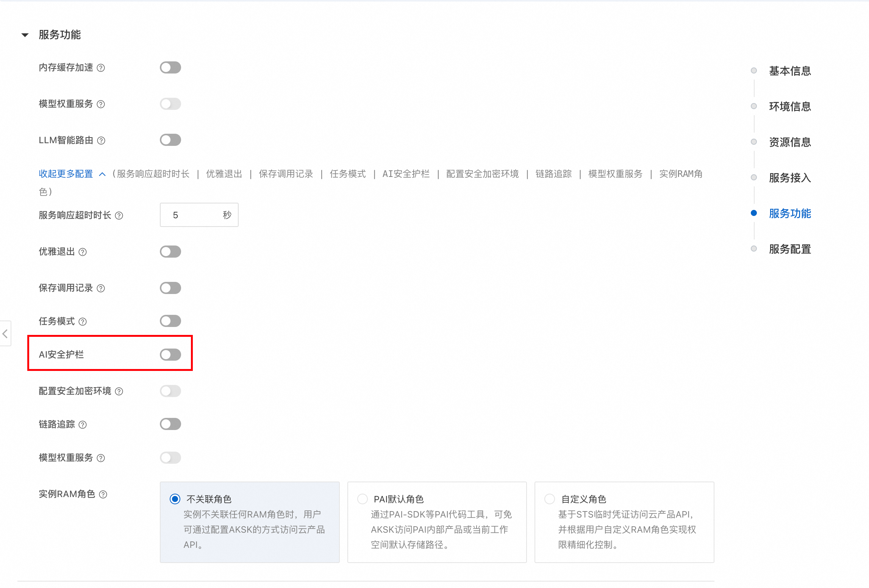
Task: Click help icon next to 保存调用记录
Action: [x=101, y=288]
